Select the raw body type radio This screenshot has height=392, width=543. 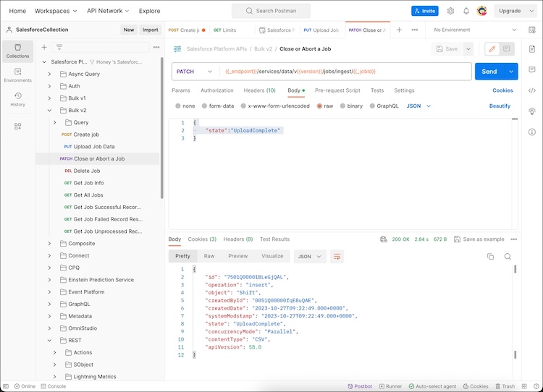319,106
